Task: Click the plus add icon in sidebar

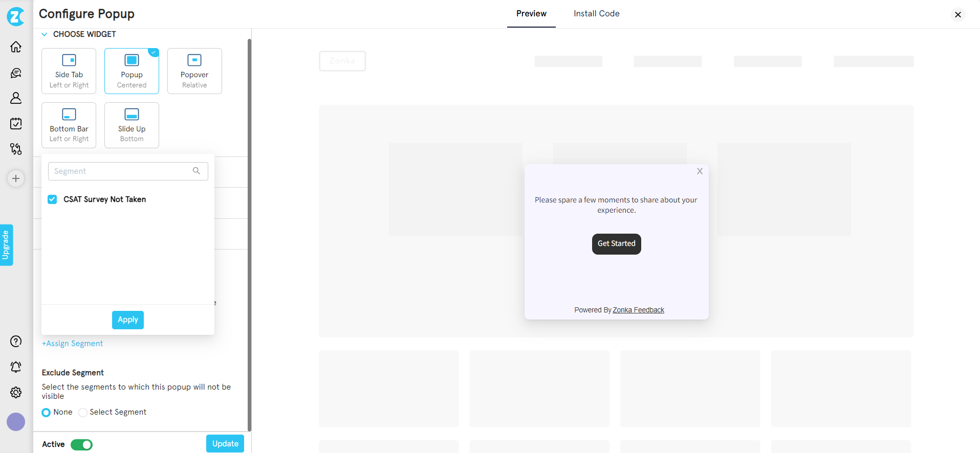Action: (x=16, y=178)
